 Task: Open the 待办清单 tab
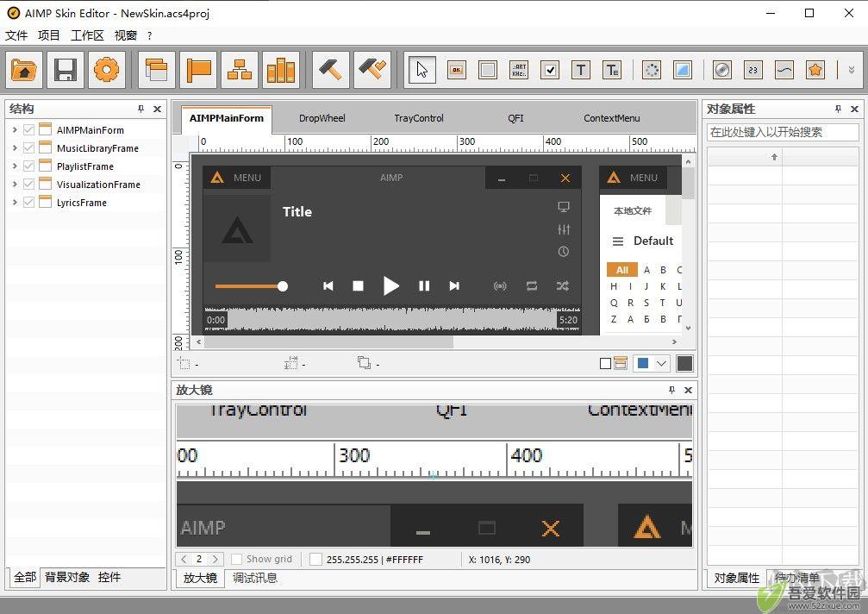796,578
